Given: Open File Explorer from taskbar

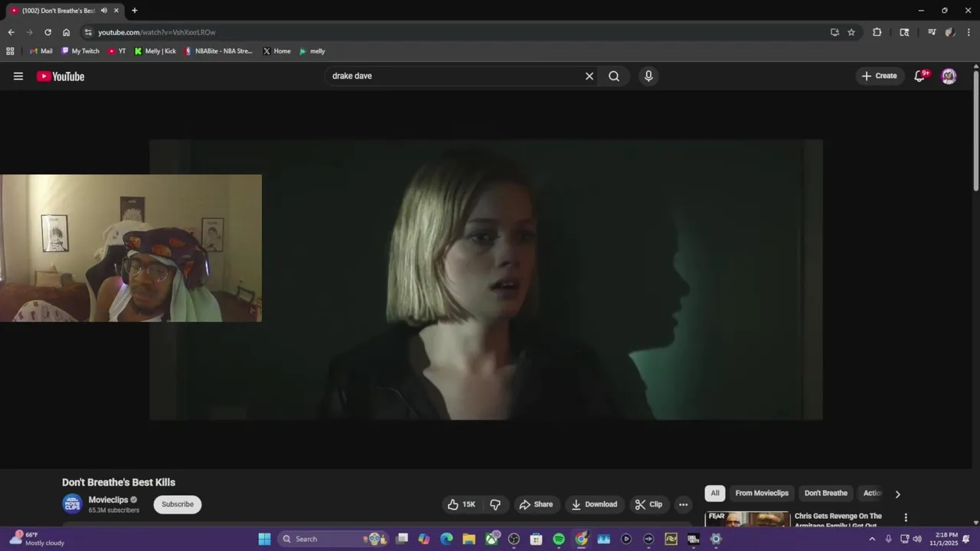Looking at the screenshot, I should (469, 539).
